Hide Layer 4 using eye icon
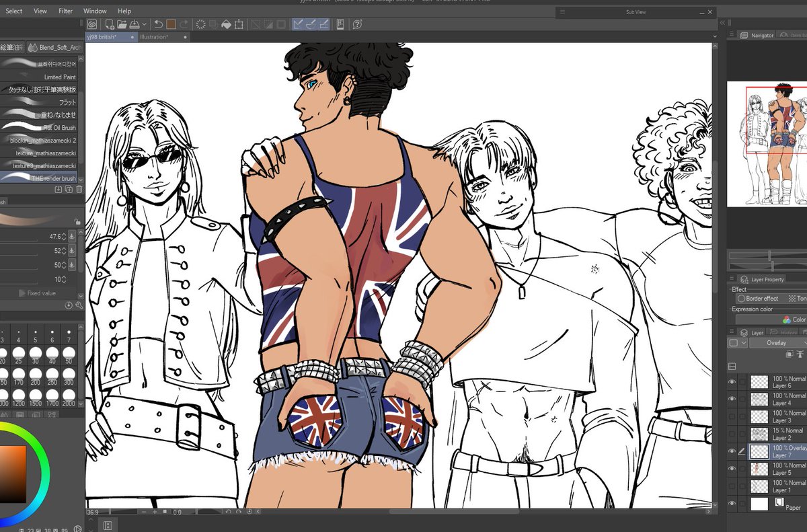Image resolution: width=807 pixels, height=532 pixels. point(732,399)
